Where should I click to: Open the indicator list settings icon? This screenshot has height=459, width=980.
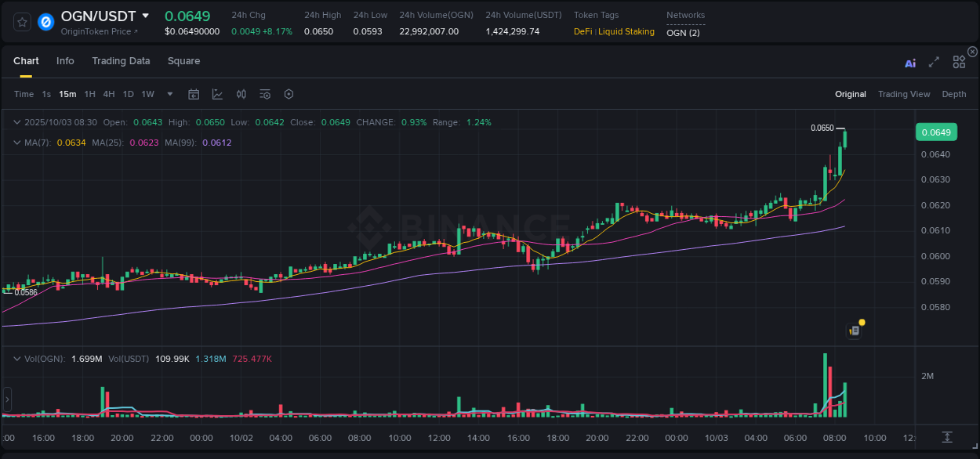pyautogui.click(x=264, y=94)
